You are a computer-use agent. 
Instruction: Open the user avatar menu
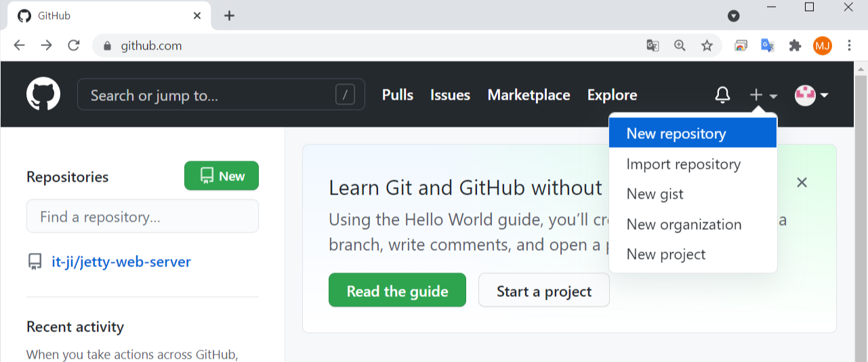pyautogui.click(x=811, y=96)
